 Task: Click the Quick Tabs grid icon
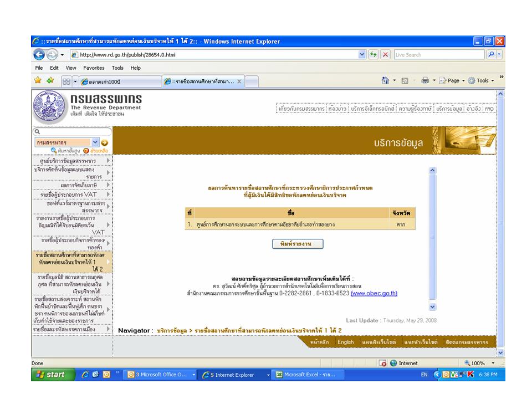coord(65,81)
